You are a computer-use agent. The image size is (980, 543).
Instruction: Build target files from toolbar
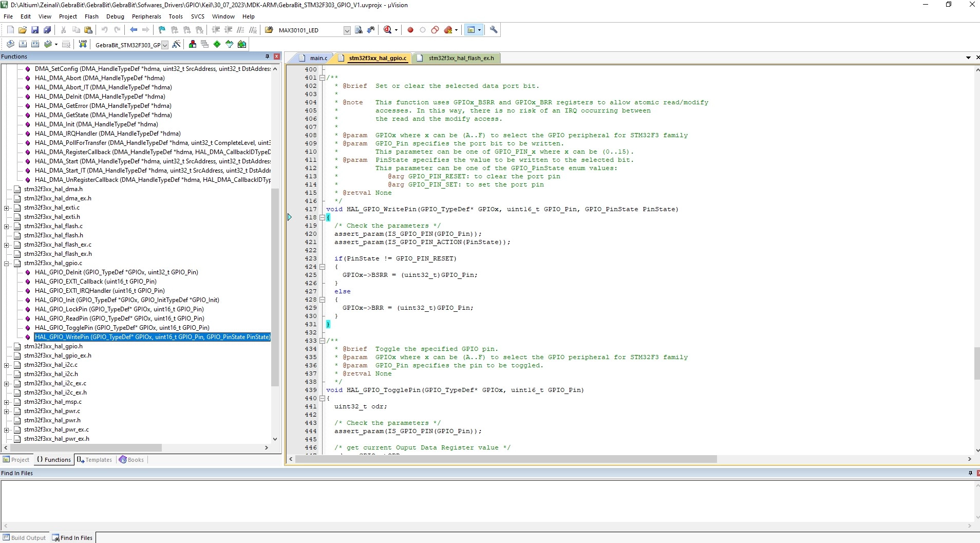(x=23, y=44)
